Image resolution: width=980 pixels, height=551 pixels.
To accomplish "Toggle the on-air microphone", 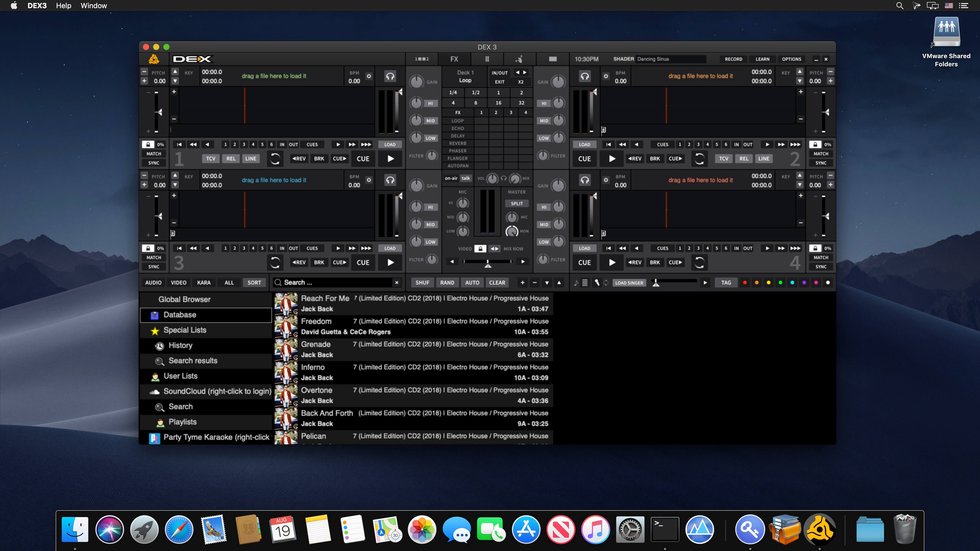I will pos(451,178).
